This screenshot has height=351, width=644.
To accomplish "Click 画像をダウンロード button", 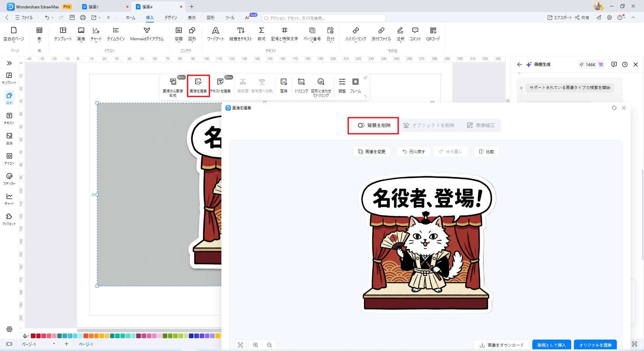I will pos(501,345).
